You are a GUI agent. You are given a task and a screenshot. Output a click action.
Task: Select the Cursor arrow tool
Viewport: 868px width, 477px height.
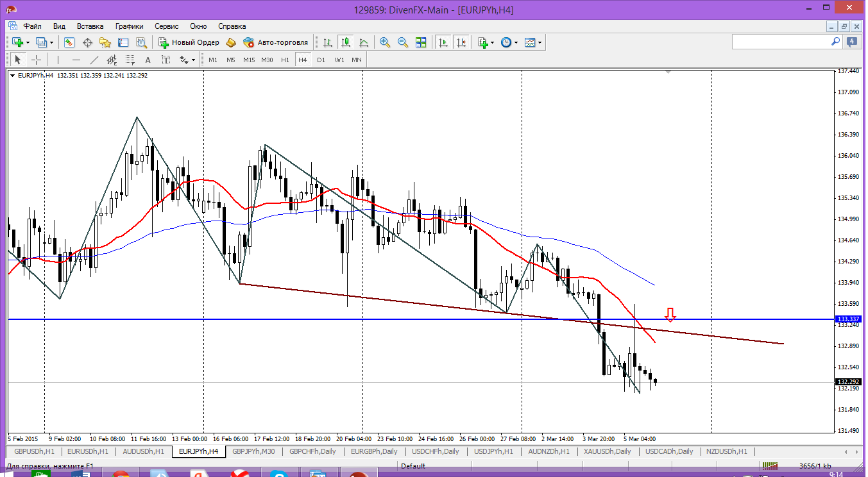18,60
